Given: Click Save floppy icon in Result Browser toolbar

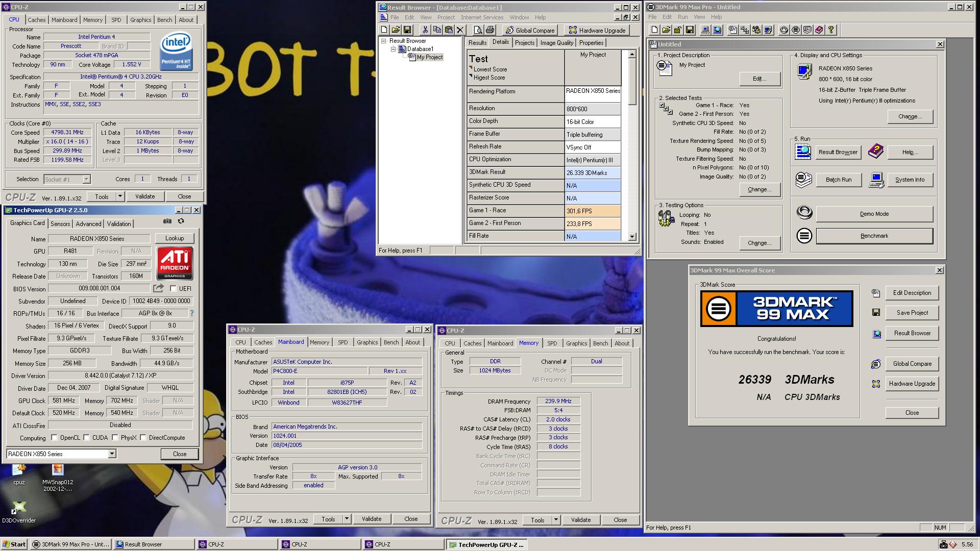Looking at the screenshot, I should pos(407,30).
